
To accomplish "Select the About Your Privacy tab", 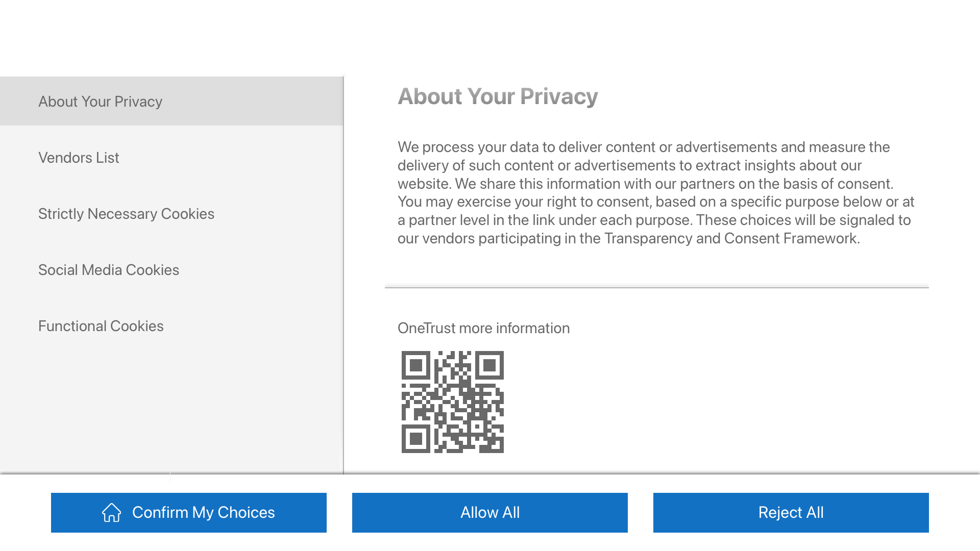I will coord(100,101).
